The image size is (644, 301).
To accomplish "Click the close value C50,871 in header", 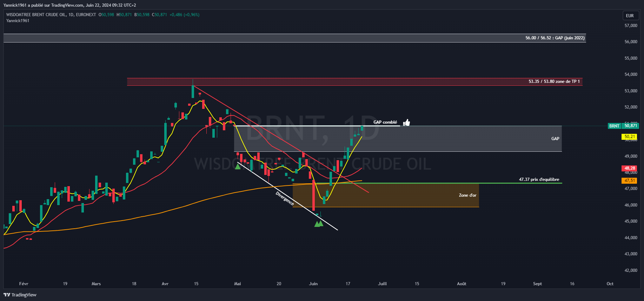I will click(x=159, y=15).
